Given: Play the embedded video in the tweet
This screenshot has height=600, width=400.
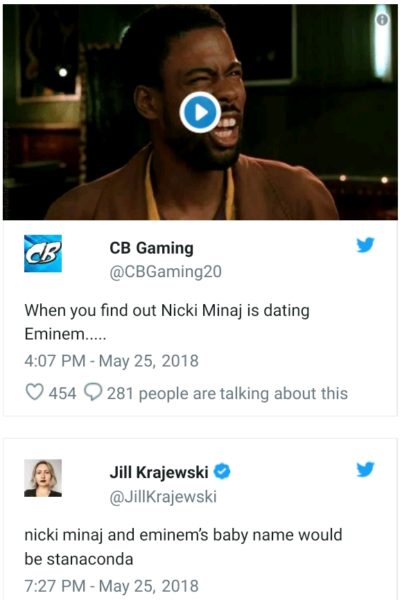Looking at the screenshot, I should [200, 112].
